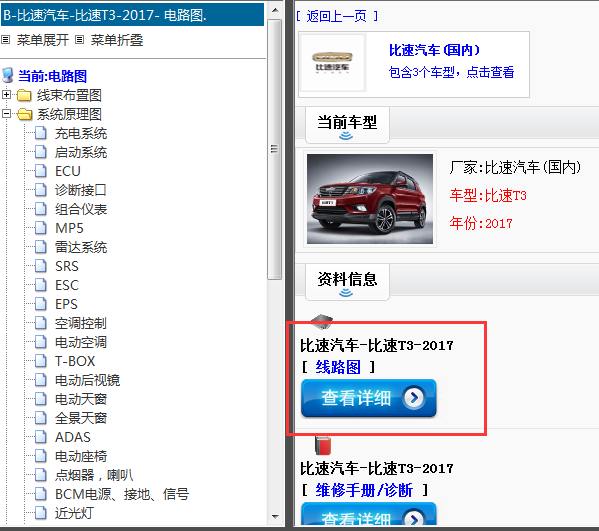Open the 点烟器，喇叭 tree item
The width and height of the screenshot is (599, 531).
coord(94,475)
